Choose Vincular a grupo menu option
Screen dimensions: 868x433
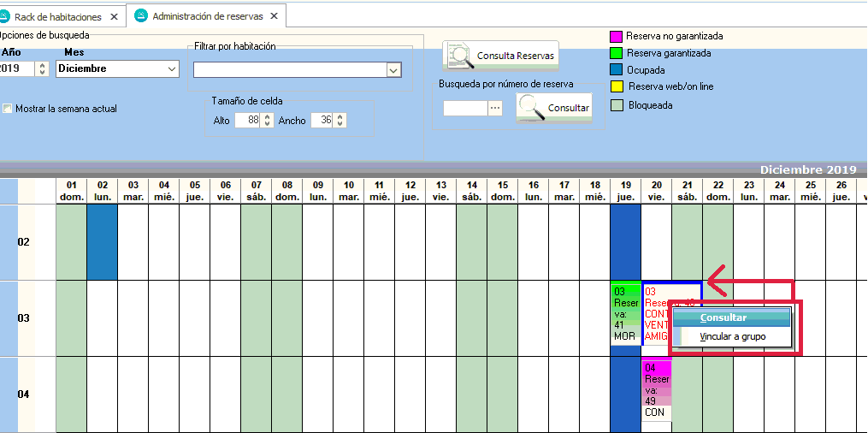(x=732, y=336)
